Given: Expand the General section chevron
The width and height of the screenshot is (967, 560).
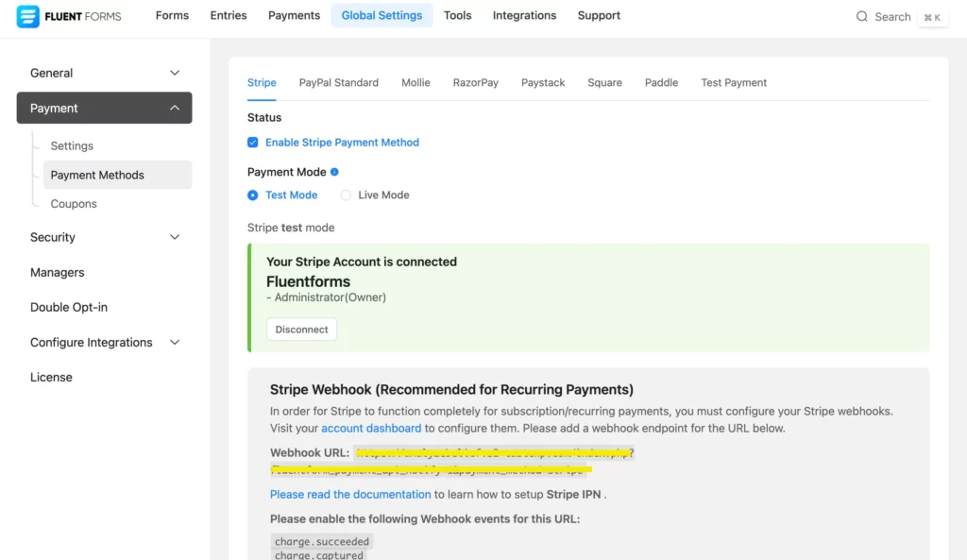Looking at the screenshot, I should tap(175, 73).
